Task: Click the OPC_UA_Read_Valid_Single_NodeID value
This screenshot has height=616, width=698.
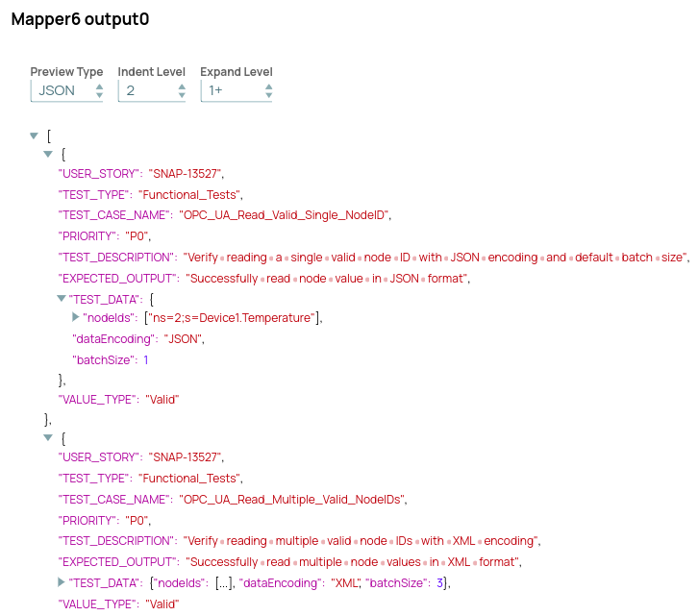Action: pyautogui.click(x=286, y=215)
